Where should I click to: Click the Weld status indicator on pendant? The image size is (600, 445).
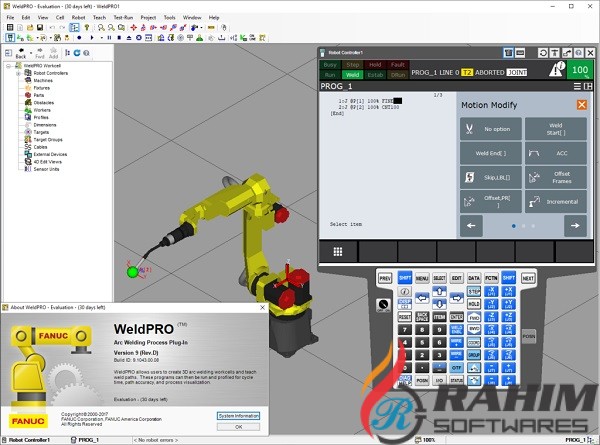[x=352, y=75]
